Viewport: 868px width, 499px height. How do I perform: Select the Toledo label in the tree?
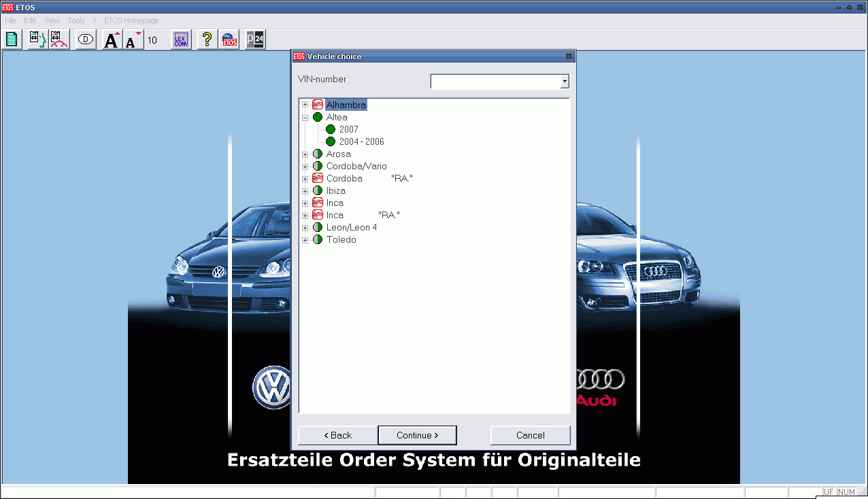(x=341, y=239)
